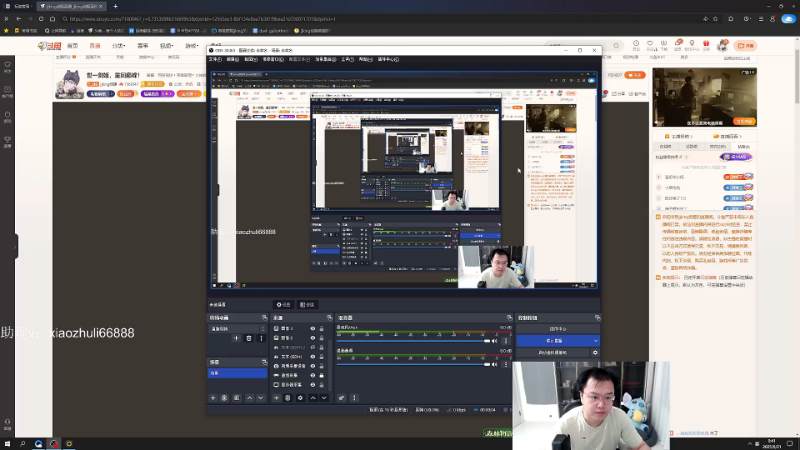Open a new browser tab
Image resolution: width=800 pixels, height=450 pixels.
(x=115, y=6)
